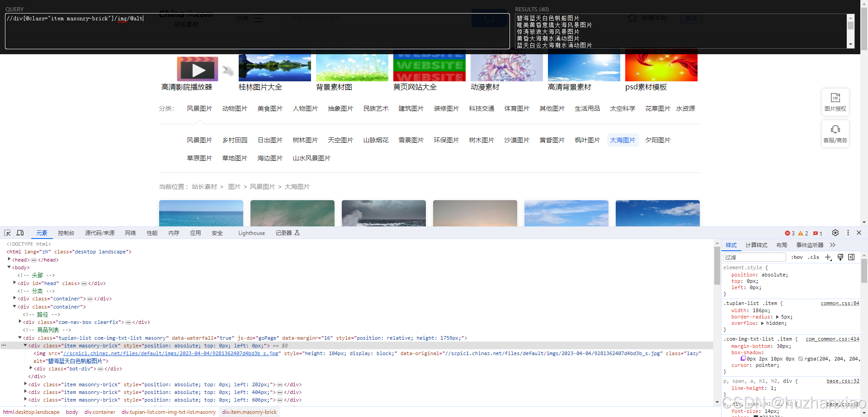Screen dimensions: 868x417
Task: Click the elements panel scrollbar thumb
Action: tap(717, 265)
